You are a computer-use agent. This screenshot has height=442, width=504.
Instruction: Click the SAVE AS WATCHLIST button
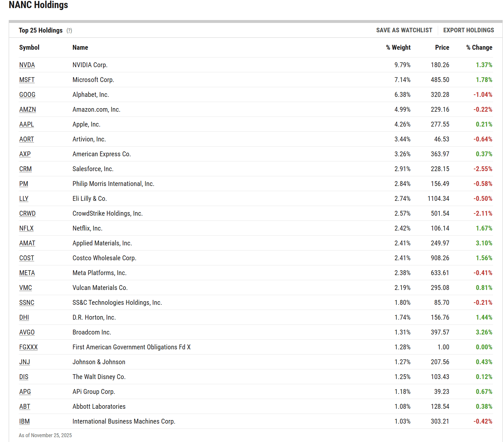(404, 30)
